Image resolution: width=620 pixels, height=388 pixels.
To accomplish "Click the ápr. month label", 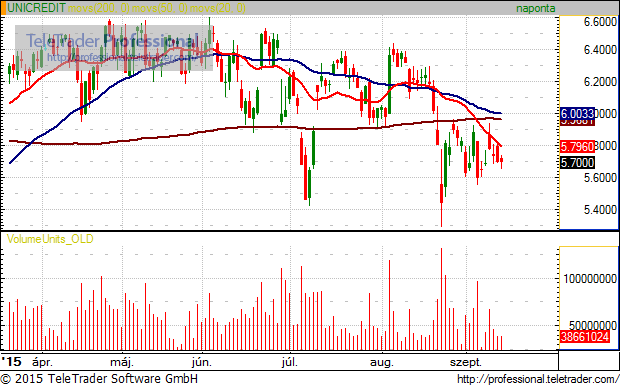I will (42, 362).
